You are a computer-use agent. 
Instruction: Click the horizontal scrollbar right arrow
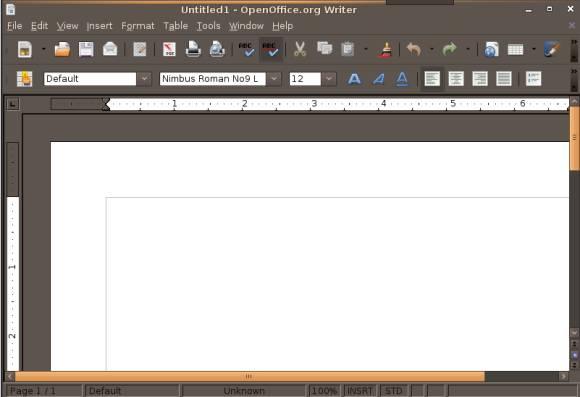point(563,377)
